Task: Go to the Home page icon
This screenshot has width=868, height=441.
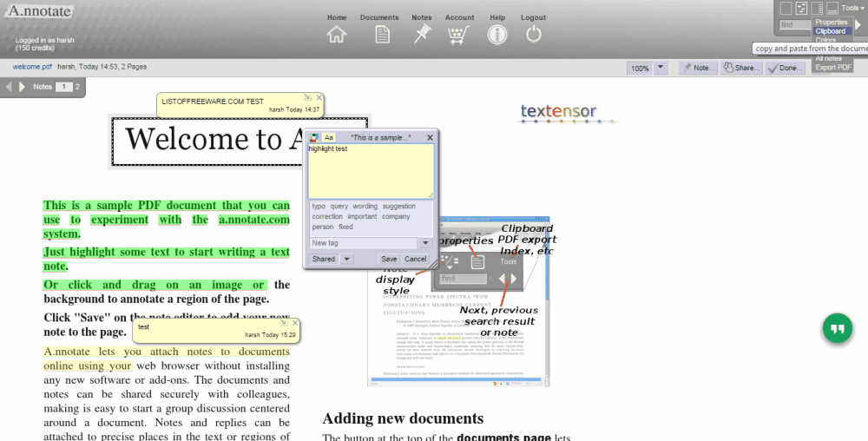Action: tap(336, 35)
